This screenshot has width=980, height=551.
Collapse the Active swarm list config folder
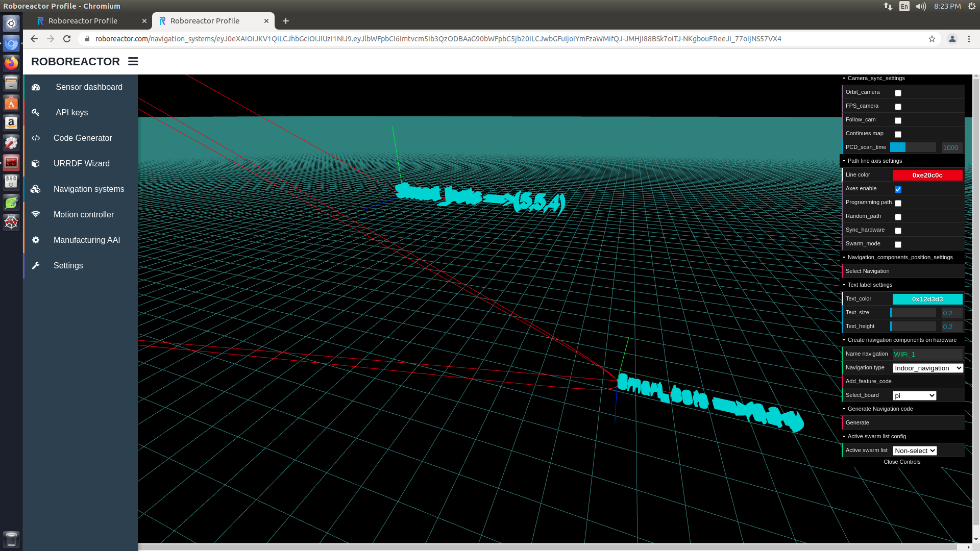(902, 436)
